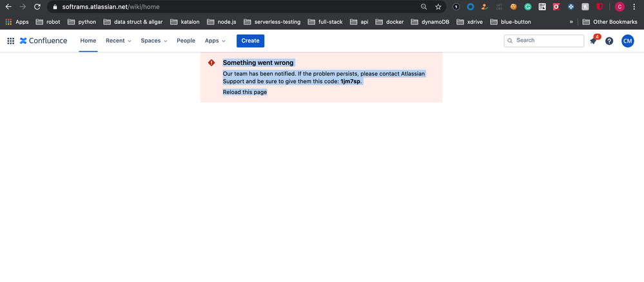
Task: Open the Get CRX extension
Action: [x=499, y=6]
